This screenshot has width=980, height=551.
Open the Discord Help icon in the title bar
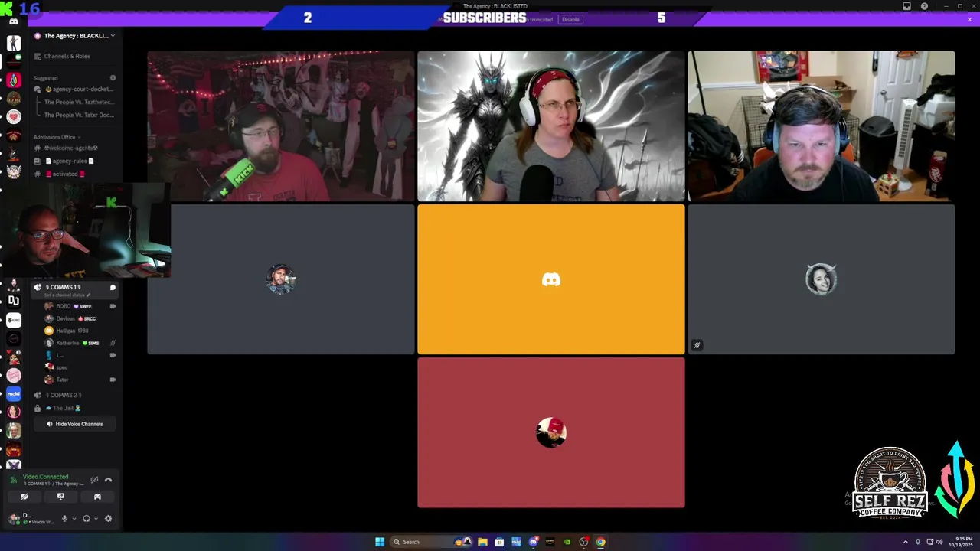[924, 6]
